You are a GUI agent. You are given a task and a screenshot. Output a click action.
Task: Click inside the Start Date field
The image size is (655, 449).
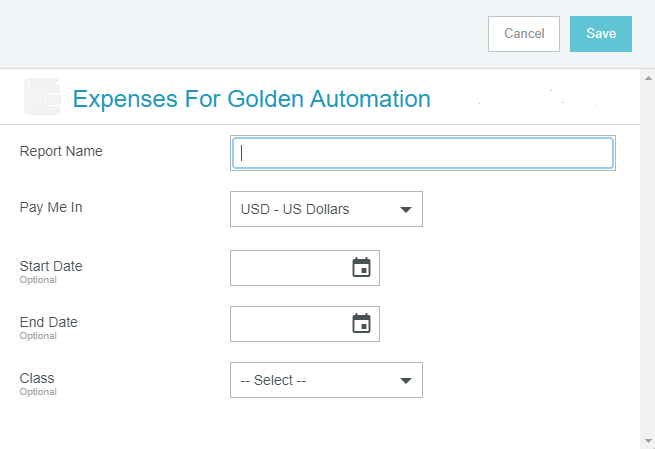click(x=289, y=267)
